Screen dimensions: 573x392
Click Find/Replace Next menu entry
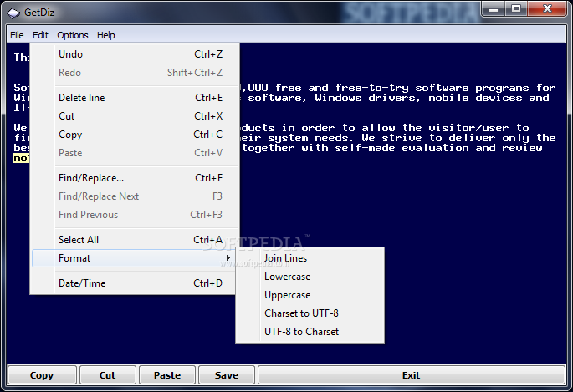click(x=135, y=196)
